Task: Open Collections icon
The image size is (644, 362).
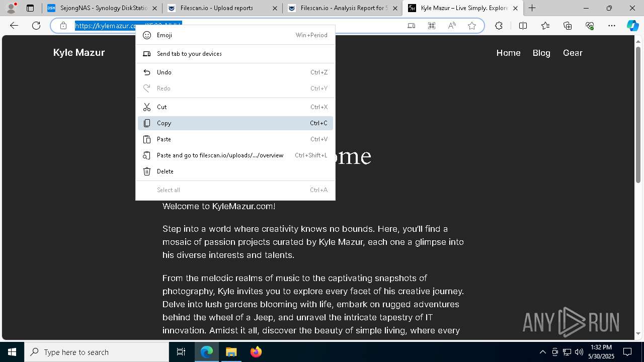Action: pos(568,26)
